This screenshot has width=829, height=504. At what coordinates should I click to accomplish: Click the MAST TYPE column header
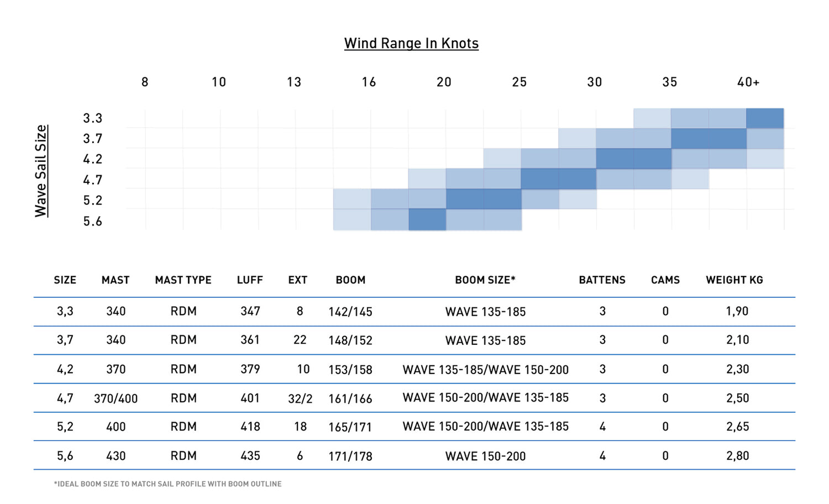(183, 280)
